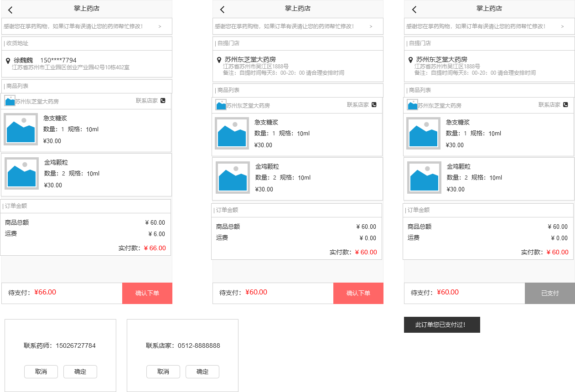Click 确定 to call store 0512-8888888
Screen dimensions: 575x392
pyautogui.click(x=202, y=371)
